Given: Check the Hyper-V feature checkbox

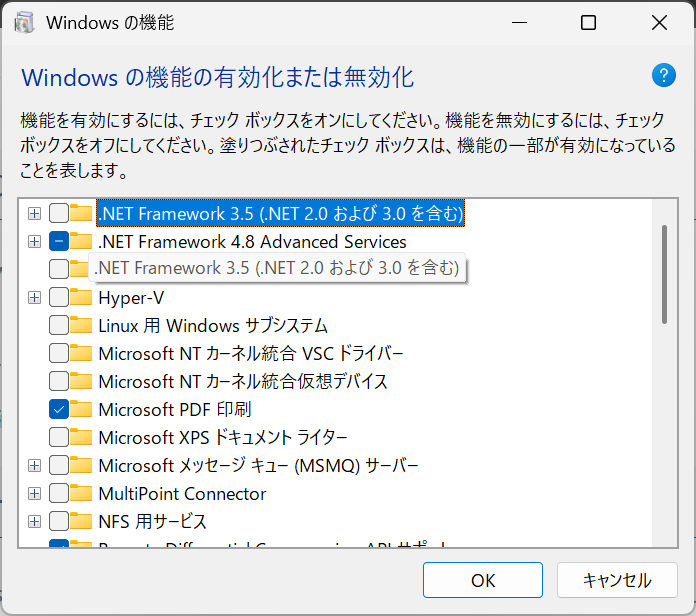Looking at the screenshot, I should click(59, 298).
